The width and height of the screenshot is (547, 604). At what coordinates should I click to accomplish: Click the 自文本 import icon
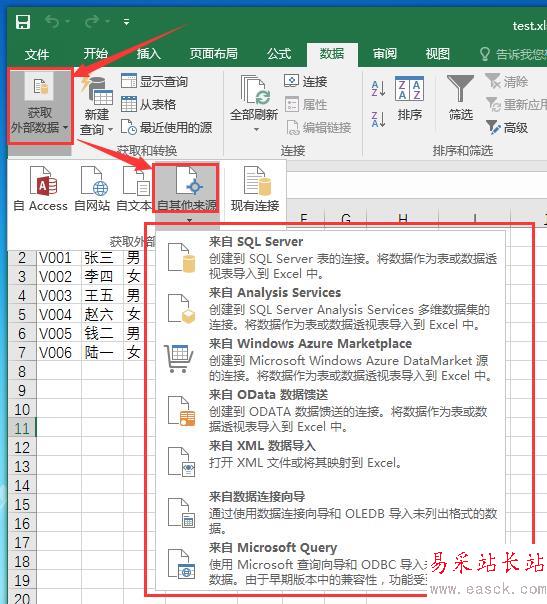[x=134, y=189]
